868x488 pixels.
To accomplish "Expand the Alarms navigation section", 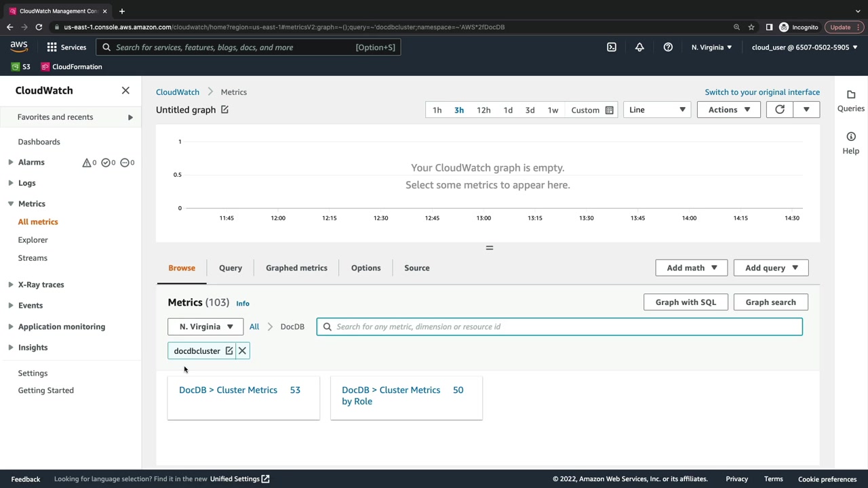I will click(x=11, y=163).
